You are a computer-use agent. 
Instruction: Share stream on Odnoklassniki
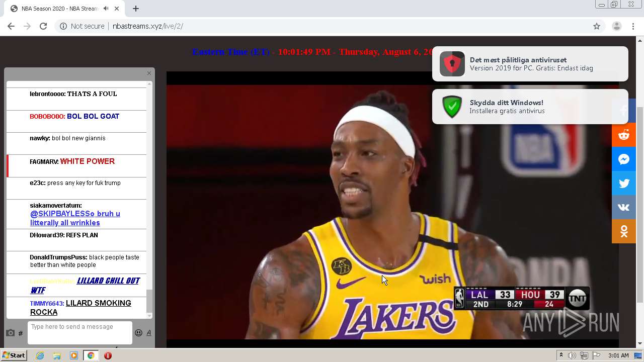624,231
